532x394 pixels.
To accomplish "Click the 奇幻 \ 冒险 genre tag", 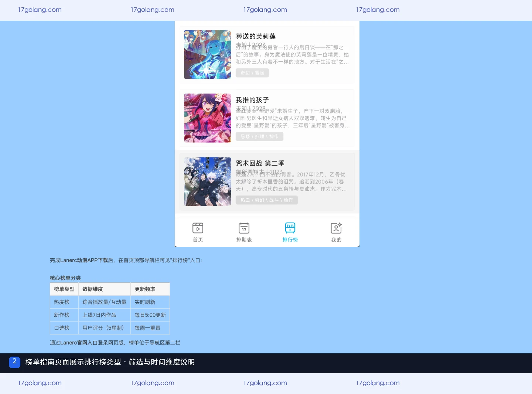I will [x=252, y=73].
